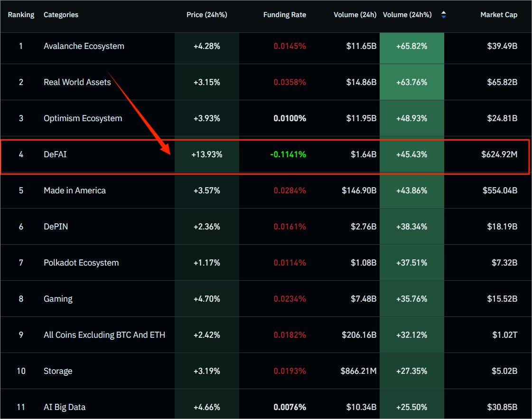Select Gaming price change +4.70%
Screen dimensions: 532x419
[x=206, y=299]
